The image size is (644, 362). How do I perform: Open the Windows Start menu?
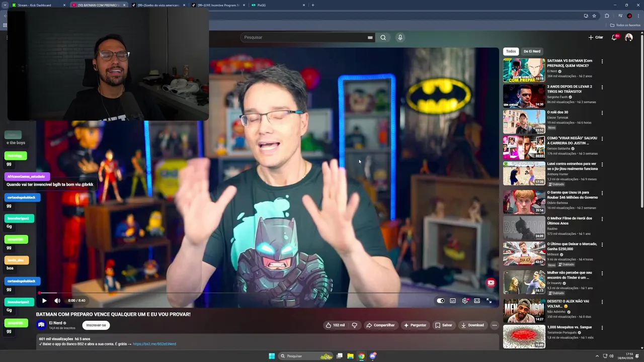(x=272, y=356)
